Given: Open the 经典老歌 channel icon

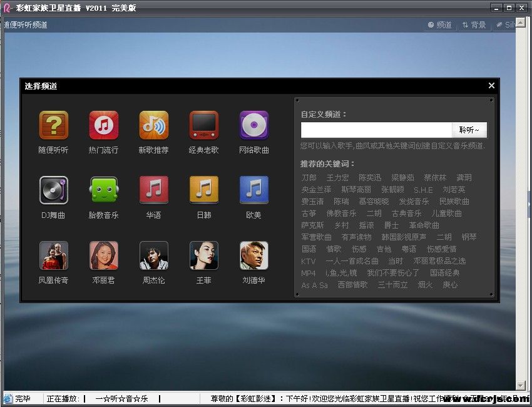Looking at the screenshot, I should point(204,125).
